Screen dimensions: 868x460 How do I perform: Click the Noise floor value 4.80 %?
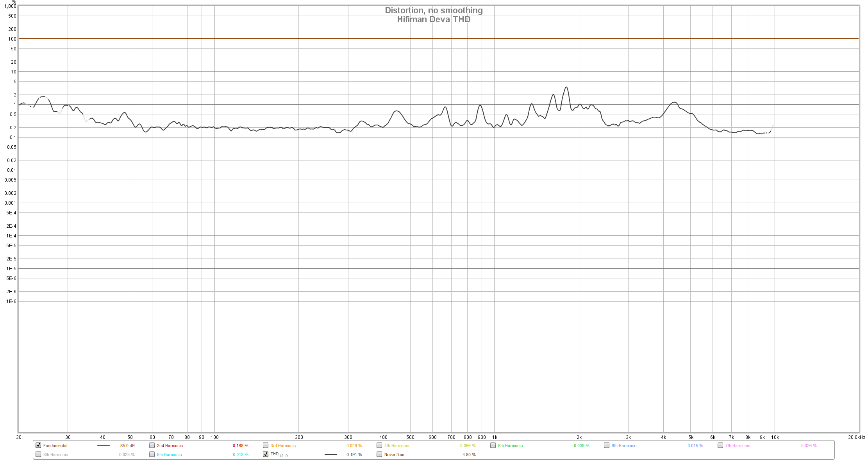[469, 455]
